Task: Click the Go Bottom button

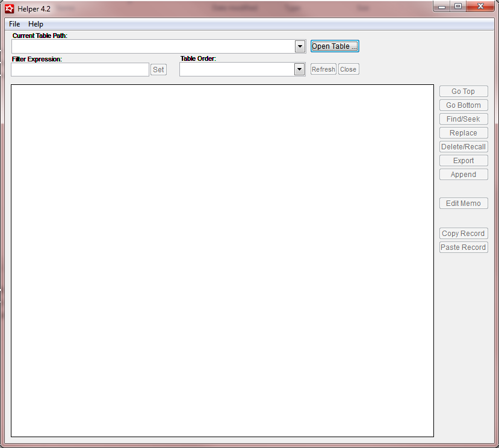Action: (463, 105)
